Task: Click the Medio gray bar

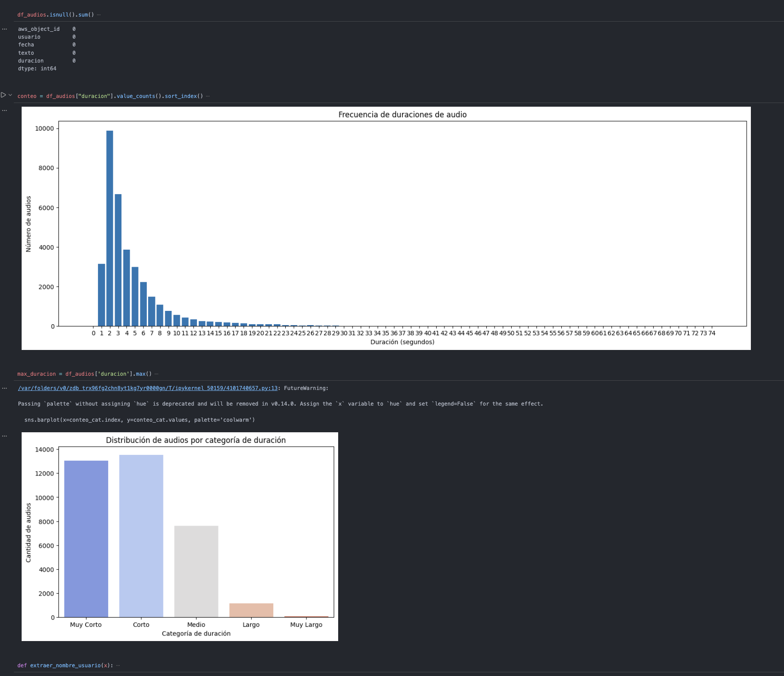Action: (196, 571)
